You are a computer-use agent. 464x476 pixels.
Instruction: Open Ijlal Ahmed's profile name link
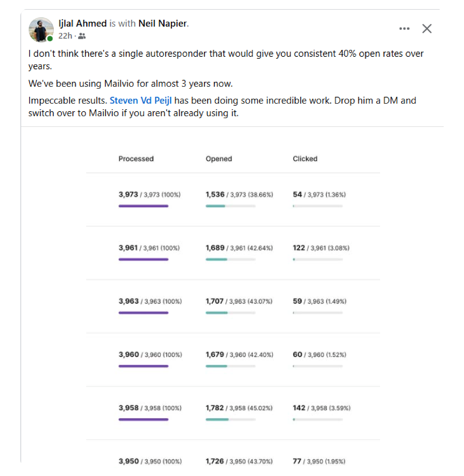point(83,23)
